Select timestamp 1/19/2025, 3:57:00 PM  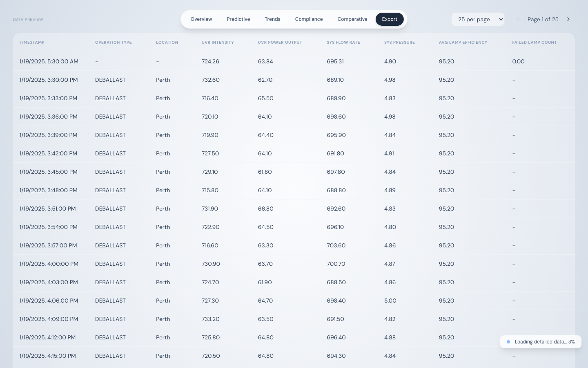click(49, 245)
